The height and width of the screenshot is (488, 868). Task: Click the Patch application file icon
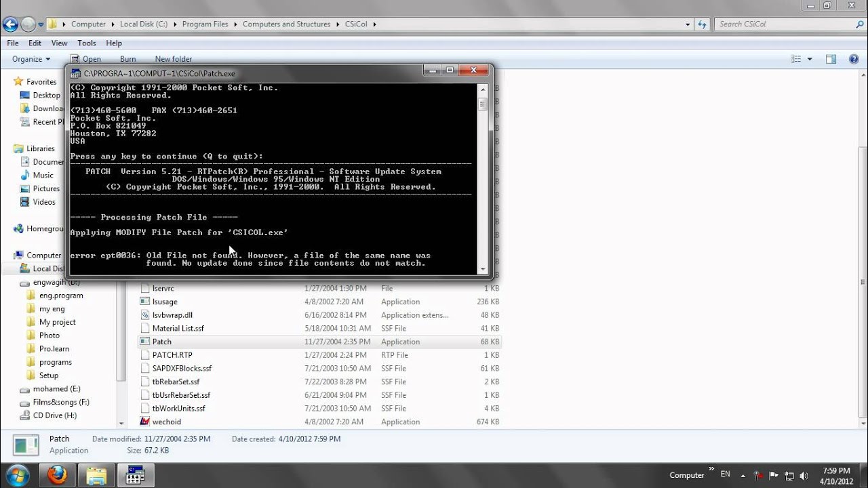click(144, 342)
